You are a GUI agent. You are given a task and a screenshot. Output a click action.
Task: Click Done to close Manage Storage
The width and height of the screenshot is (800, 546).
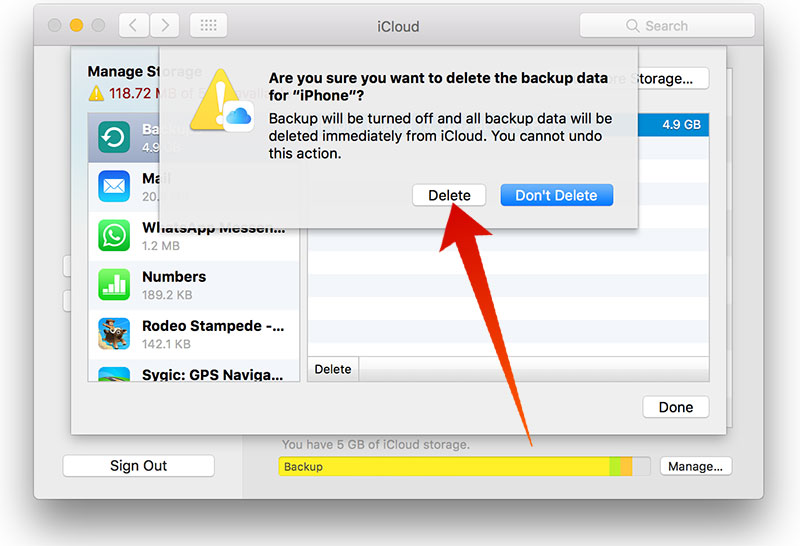click(x=675, y=407)
